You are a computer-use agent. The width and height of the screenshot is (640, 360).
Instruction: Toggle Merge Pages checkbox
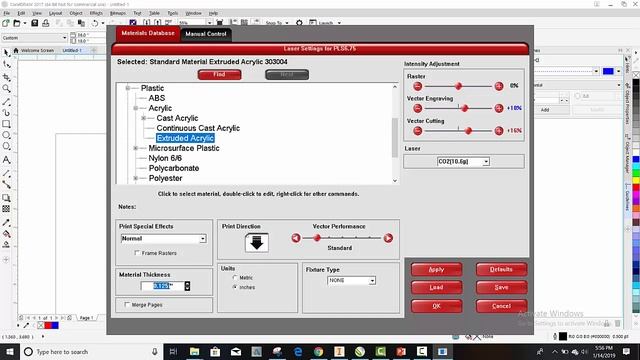click(x=127, y=304)
